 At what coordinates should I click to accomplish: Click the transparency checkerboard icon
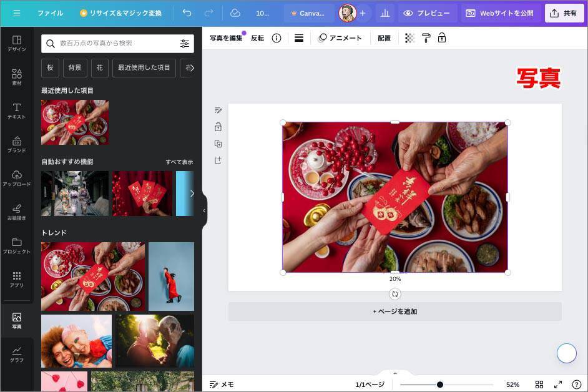(409, 38)
